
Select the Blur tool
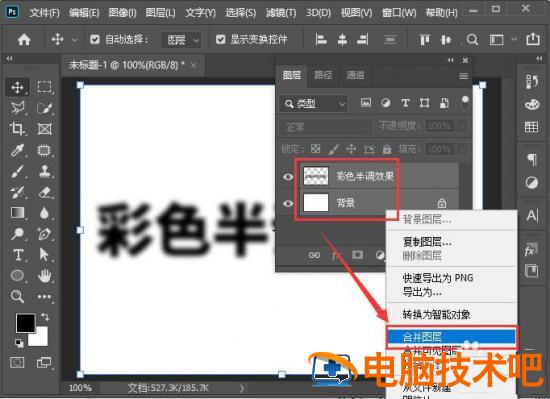[45, 213]
